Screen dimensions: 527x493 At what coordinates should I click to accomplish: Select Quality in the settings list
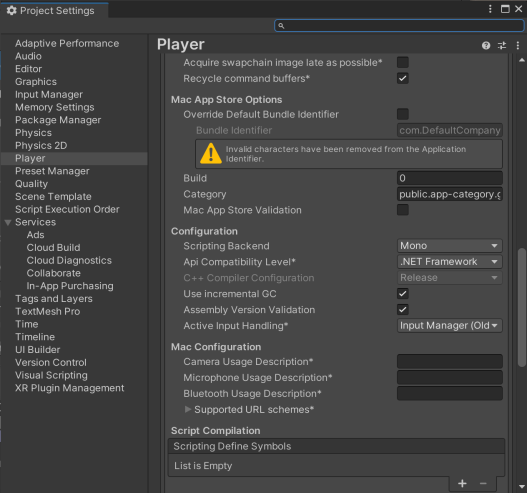(32, 184)
